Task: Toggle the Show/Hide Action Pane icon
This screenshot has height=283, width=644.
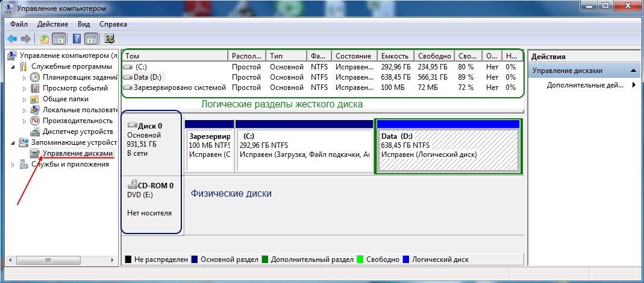Action: [x=91, y=39]
